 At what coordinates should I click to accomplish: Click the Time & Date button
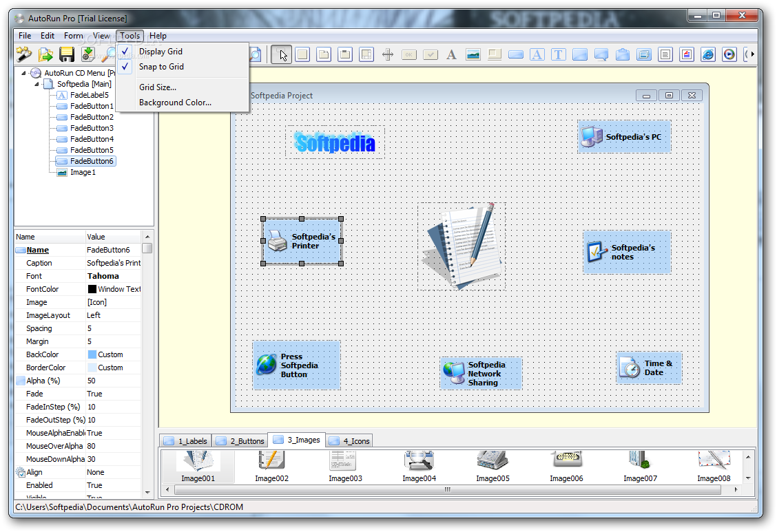click(x=649, y=368)
